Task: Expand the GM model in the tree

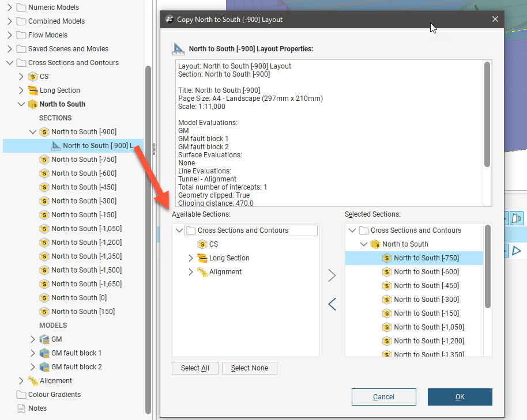Action: pos(33,339)
